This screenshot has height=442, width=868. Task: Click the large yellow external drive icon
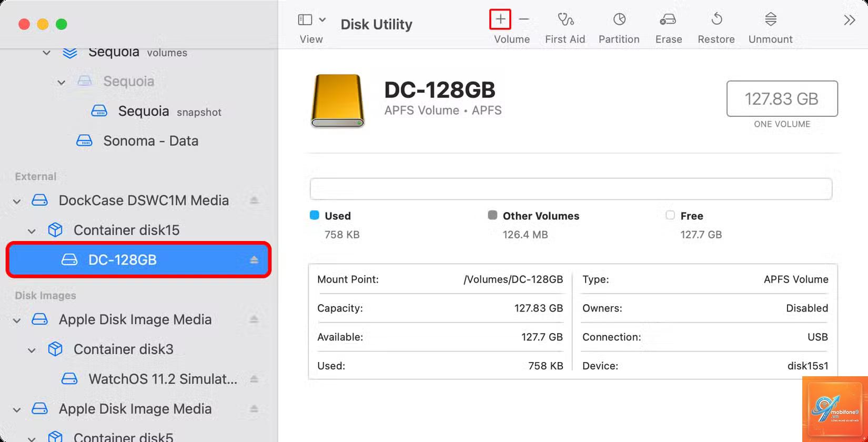(x=338, y=101)
